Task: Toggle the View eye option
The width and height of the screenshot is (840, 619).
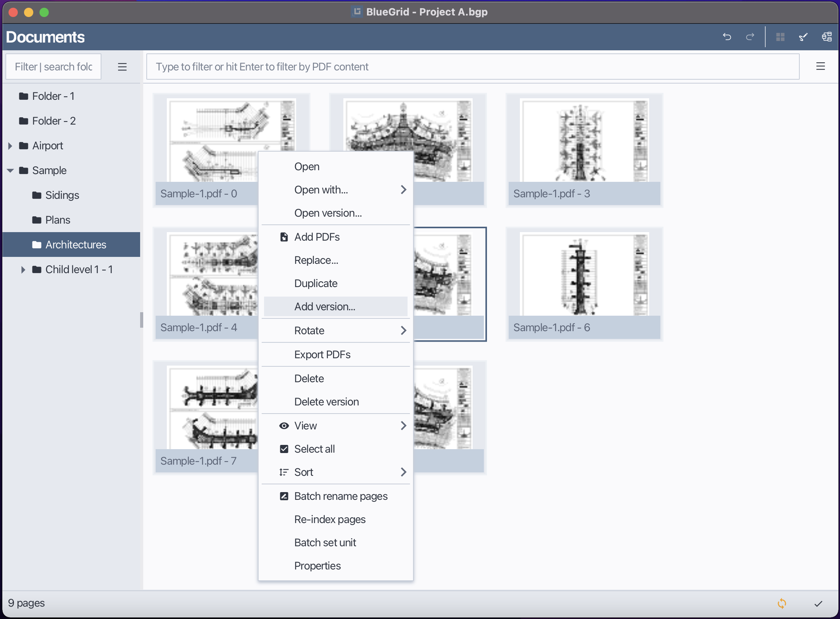Action: tap(305, 426)
